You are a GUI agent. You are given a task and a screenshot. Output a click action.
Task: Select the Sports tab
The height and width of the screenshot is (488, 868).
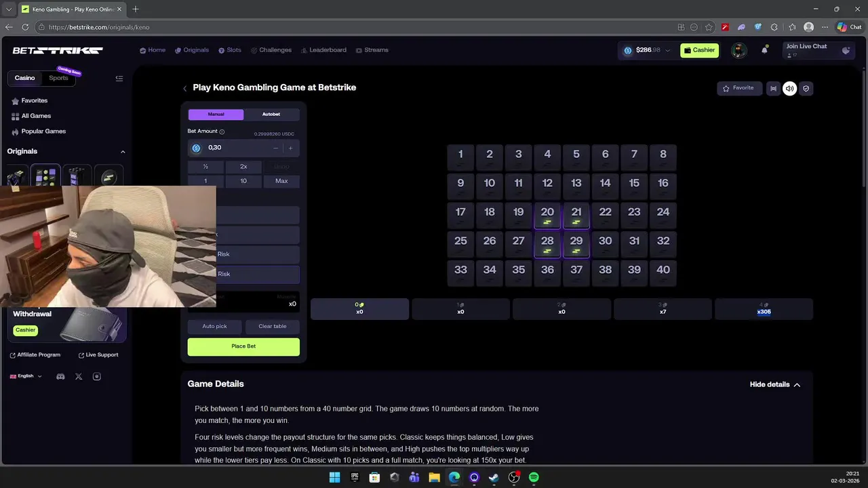58,78
